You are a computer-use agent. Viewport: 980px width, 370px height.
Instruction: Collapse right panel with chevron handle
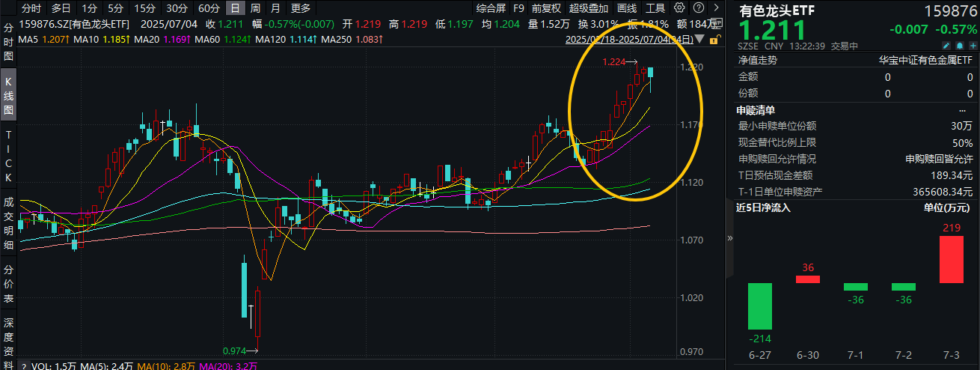point(729,238)
